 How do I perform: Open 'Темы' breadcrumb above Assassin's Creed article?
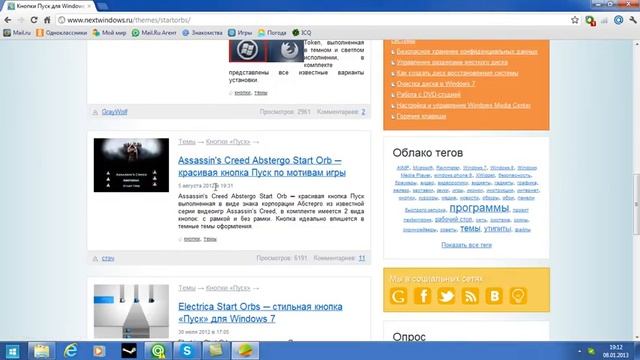187,142
